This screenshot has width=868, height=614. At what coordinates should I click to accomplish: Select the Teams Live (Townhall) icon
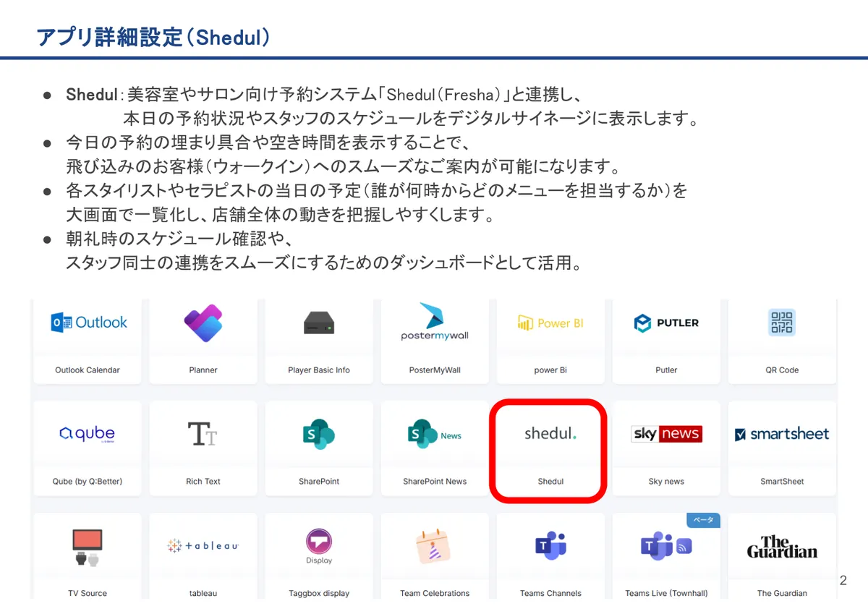[666, 545]
